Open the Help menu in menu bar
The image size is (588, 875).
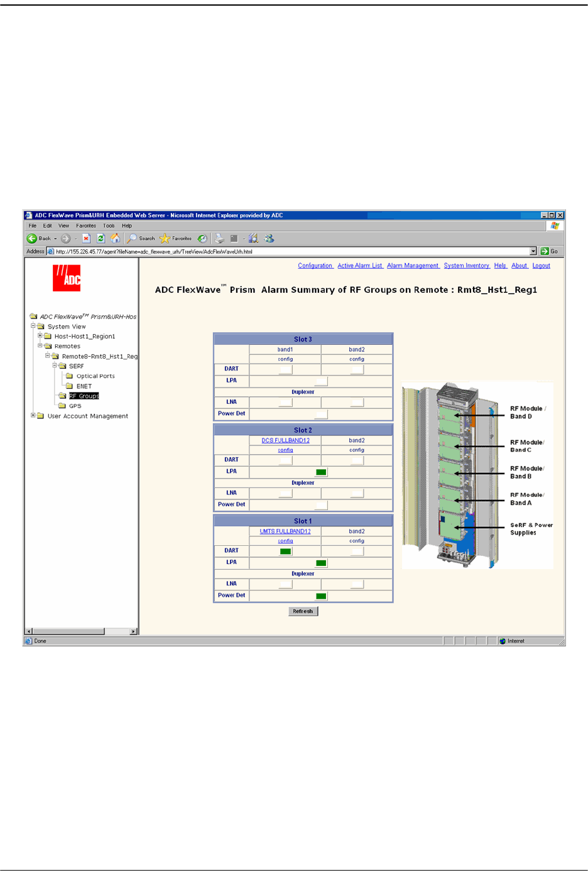click(127, 226)
